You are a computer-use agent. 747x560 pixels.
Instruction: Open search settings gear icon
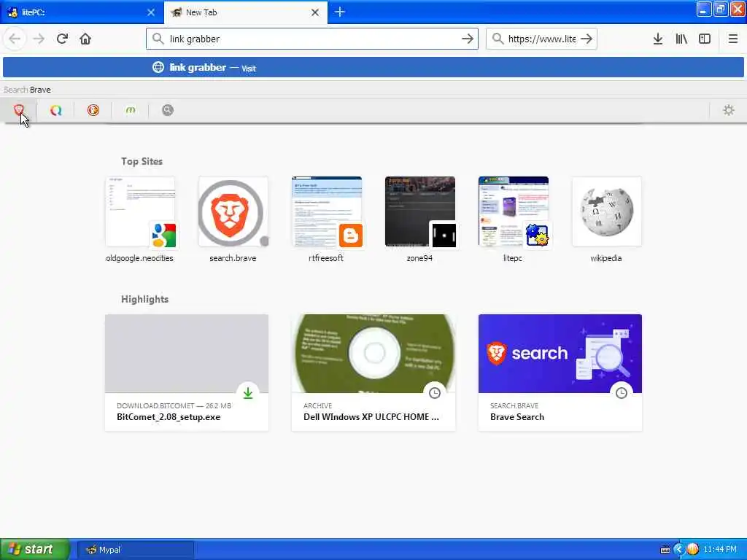pos(729,111)
